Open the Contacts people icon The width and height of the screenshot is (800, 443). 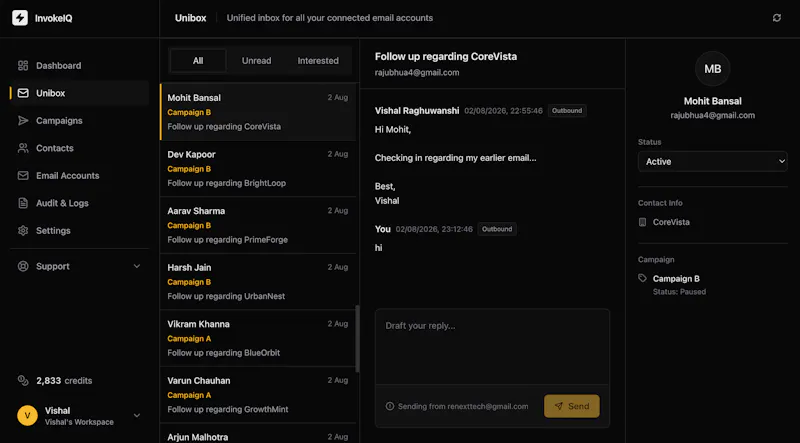click(23, 148)
